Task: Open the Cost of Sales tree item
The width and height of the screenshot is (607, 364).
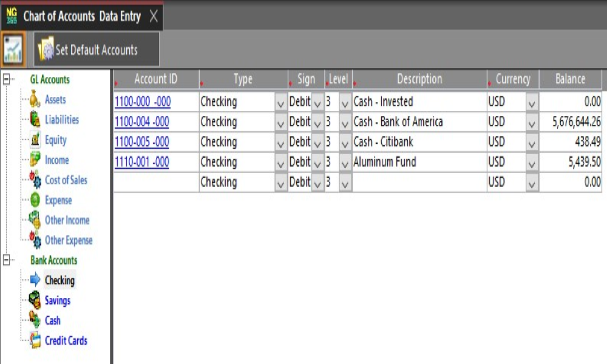Action: 66,180
